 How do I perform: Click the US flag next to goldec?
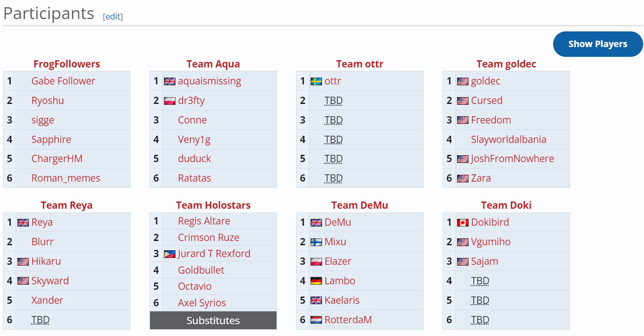point(463,81)
